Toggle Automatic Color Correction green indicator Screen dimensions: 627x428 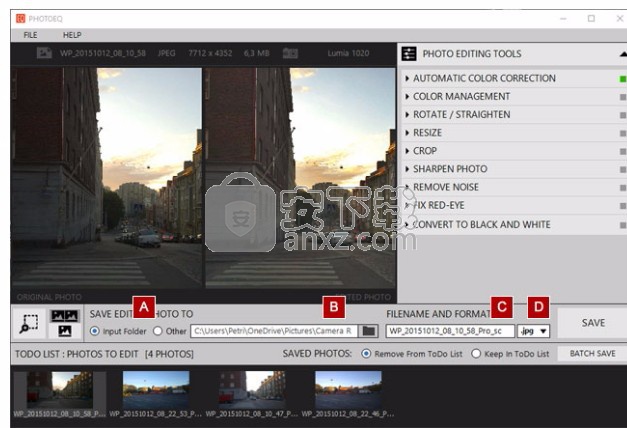pos(623,79)
